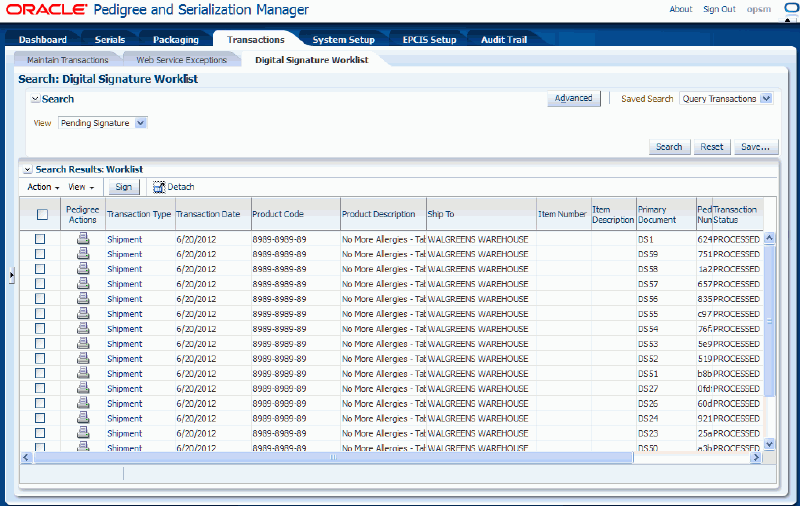Click the Search button
This screenshot has width=800, height=506.
(x=669, y=147)
